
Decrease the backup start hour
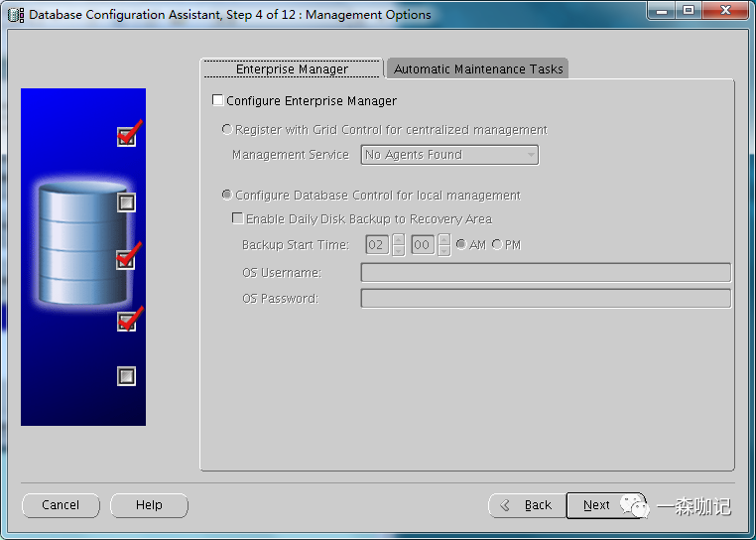coord(398,251)
